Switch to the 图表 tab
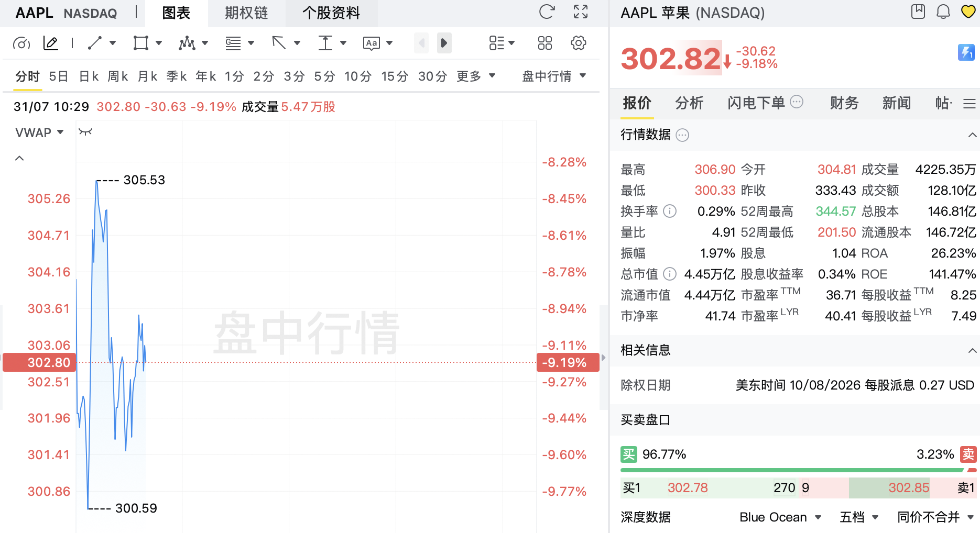The width and height of the screenshot is (980, 533). tap(176, 13)
